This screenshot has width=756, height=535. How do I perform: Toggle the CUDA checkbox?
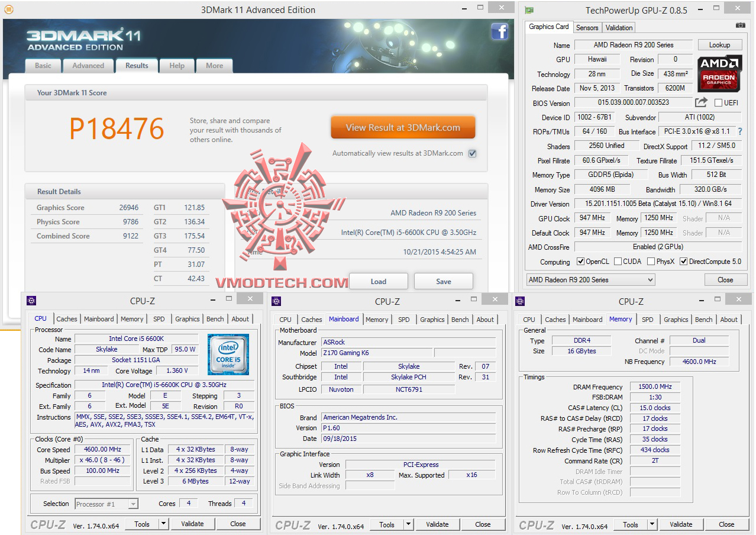click(618, 262)
